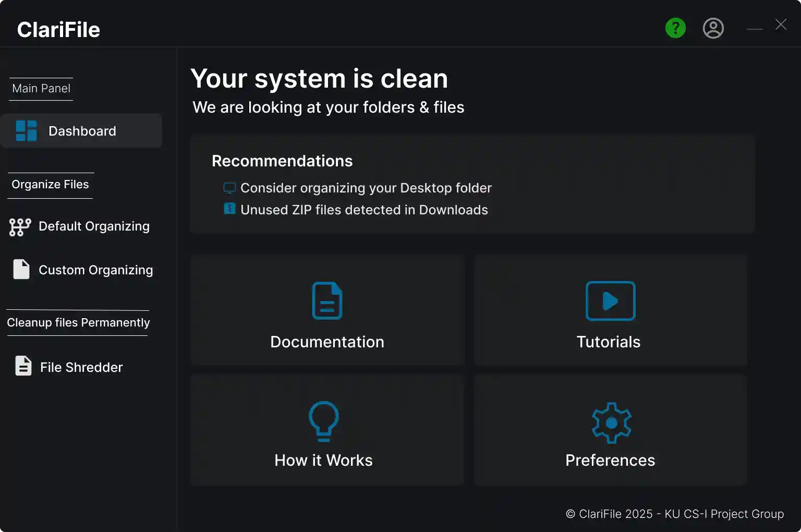Click the Custom Organizing file icon
The width and height of the screenshot is (801, 532).
(x=21, y=269)
